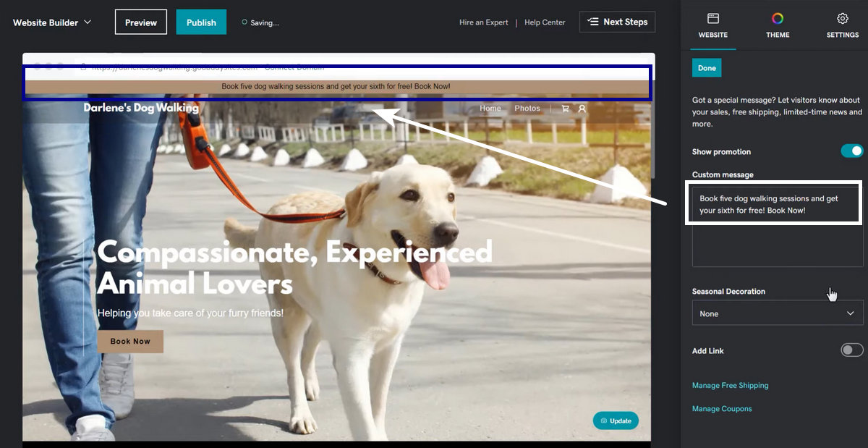The width and height of the screenshot is (868, 448).
Task: Select the Darlene's Dog Walking site title
Action: [141, 108]
